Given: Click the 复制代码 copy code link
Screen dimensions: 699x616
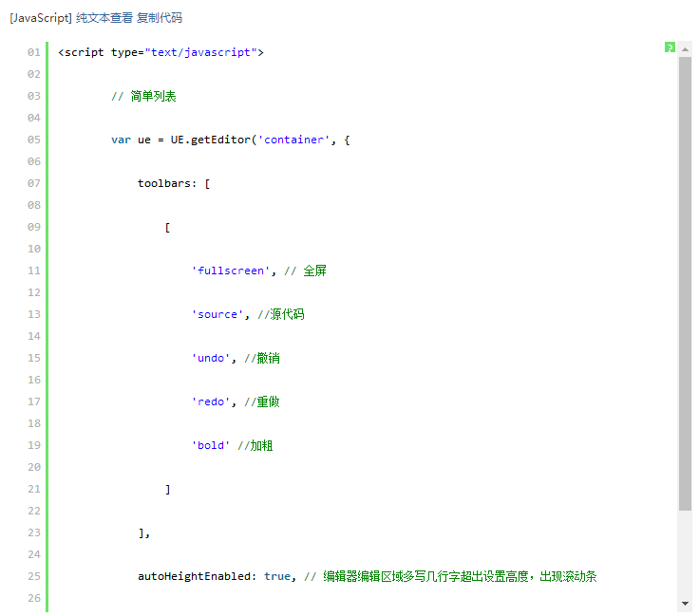Looking at the screenshot, I should coord(160,18).
